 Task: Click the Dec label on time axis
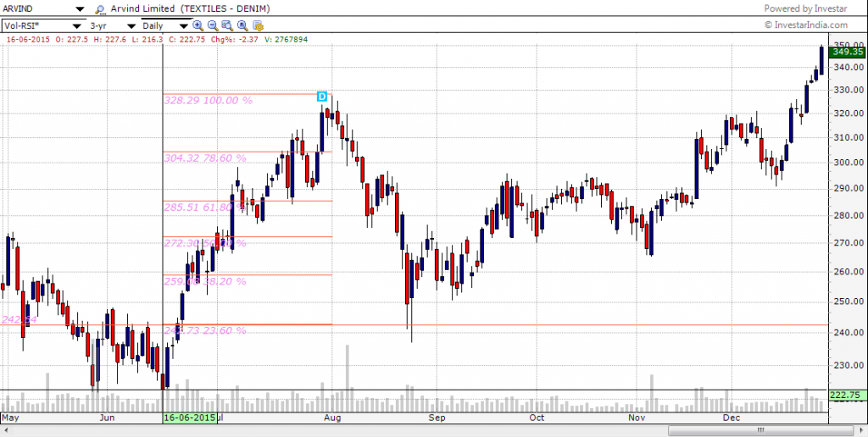pyautogui.click(x=732, y=418)
